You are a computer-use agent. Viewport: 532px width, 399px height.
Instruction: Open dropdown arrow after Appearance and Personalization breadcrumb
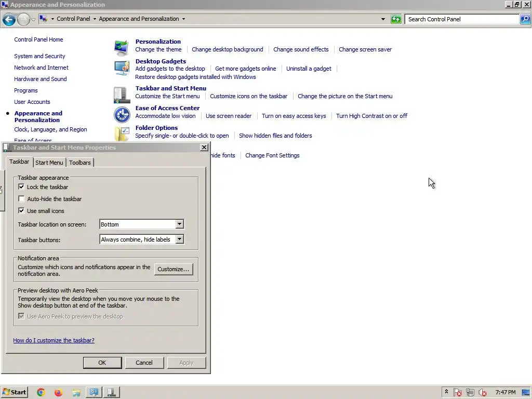(183, 19)
